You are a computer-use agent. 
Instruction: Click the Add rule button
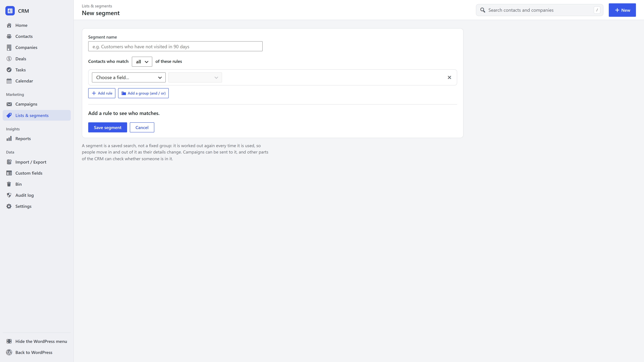(102, 93)
